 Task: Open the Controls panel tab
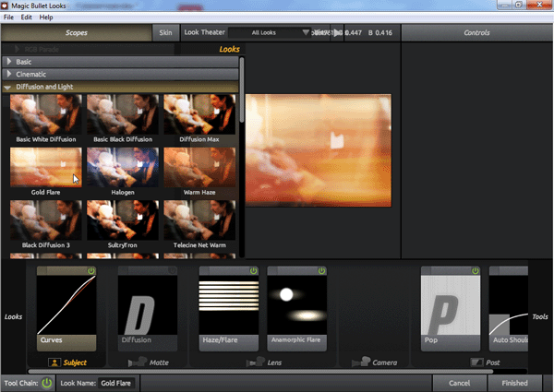tap(477, 33)
